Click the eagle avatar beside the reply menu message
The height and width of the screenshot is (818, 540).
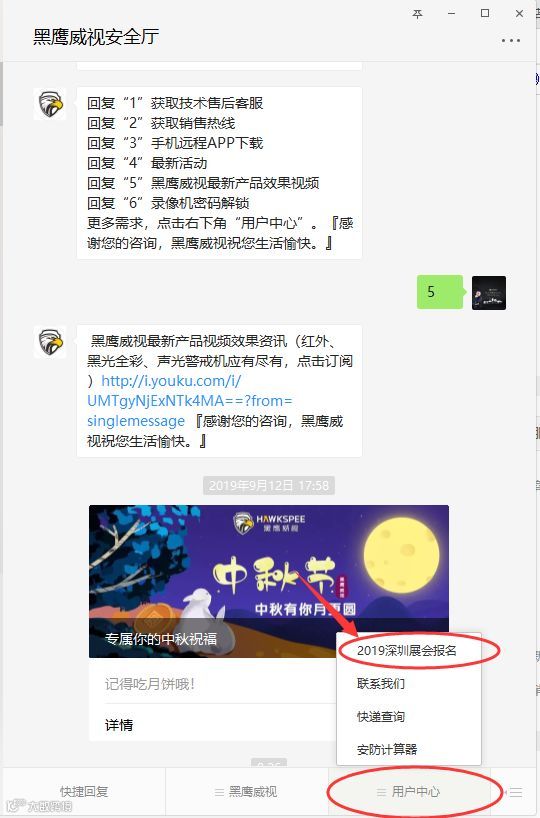pyautogui.click(x=50, y=103)
